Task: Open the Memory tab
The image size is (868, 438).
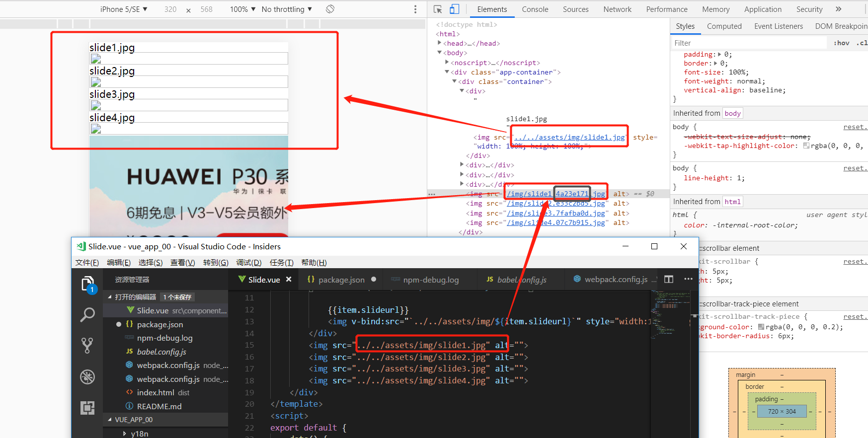Action: pyautogui.click(x=716, y=9)
